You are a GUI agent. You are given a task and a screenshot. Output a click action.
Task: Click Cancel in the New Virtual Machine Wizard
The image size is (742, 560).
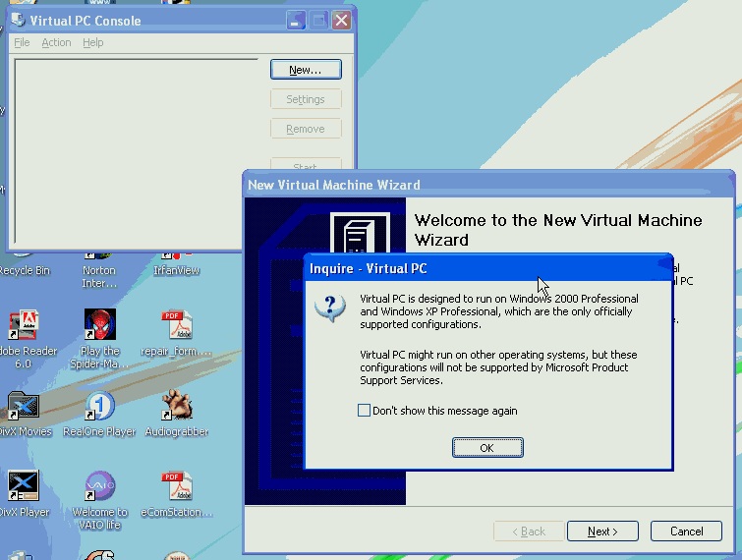(686, 532)
